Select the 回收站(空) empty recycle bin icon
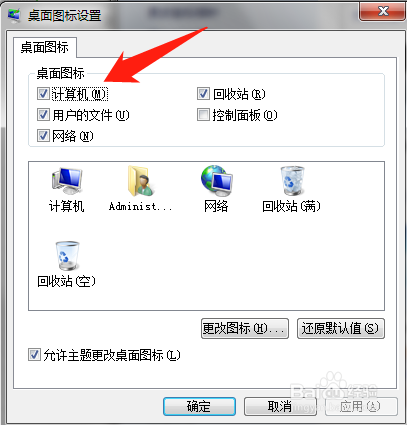The height and width of the screenshot is (425, 407). click(67, 256)
